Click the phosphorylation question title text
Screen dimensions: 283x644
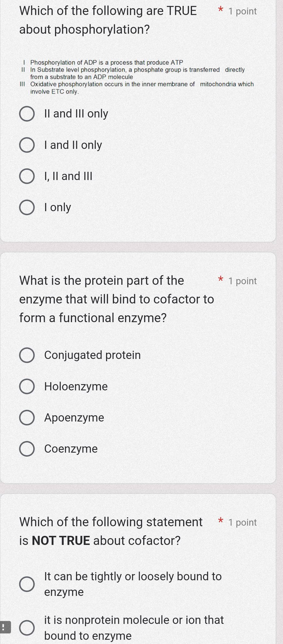pos(108,20)
